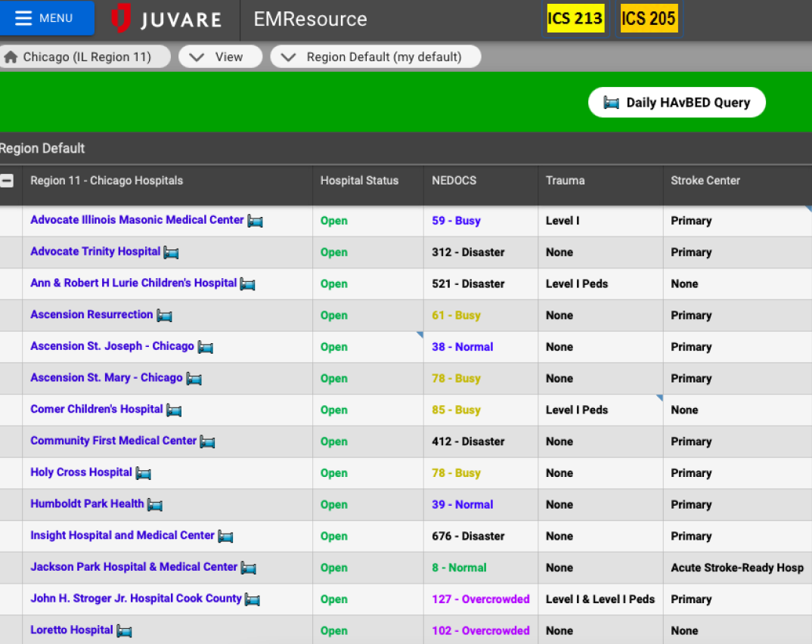
Task: Click the 312 - Disaster NEDOCS value
Action: click(468, 252)
